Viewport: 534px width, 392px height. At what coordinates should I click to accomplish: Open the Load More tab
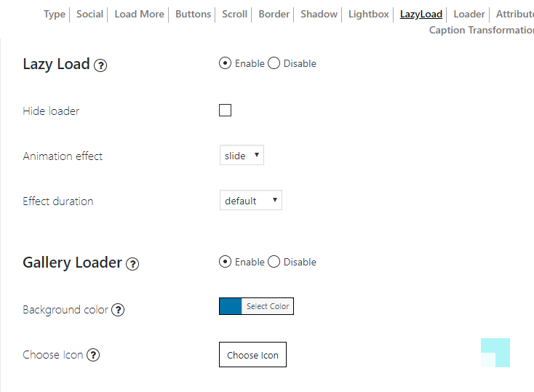139,14
